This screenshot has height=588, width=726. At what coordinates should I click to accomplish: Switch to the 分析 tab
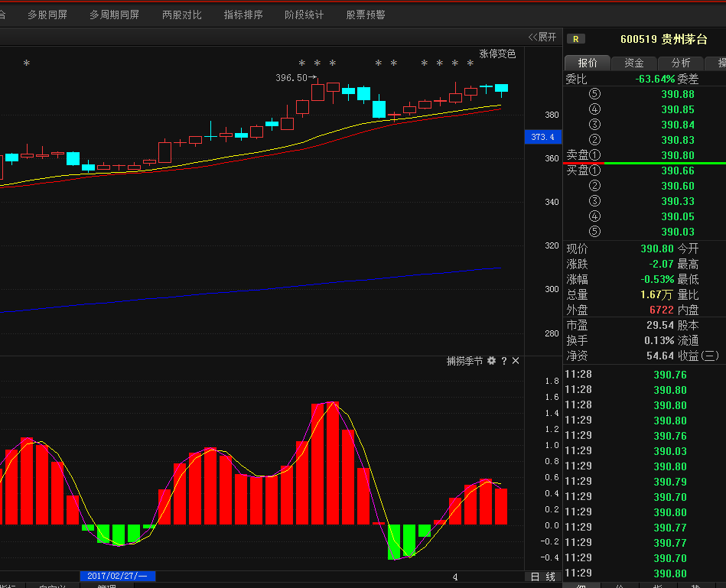pos(681,63)
